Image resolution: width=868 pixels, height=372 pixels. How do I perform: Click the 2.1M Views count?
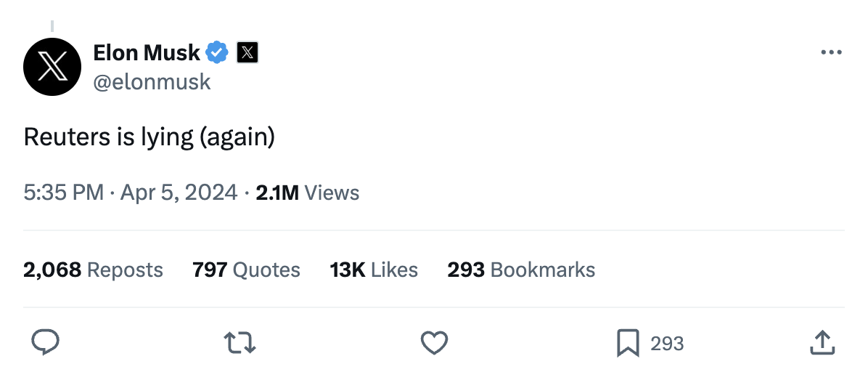(308, 193)
